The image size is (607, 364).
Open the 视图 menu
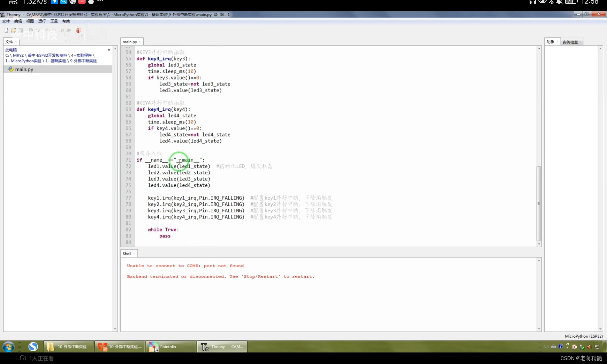coord(30,21)
